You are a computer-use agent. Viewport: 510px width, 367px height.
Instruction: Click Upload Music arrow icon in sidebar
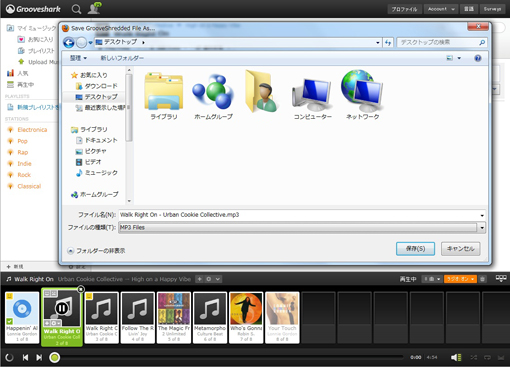click(x=21, y=62)
